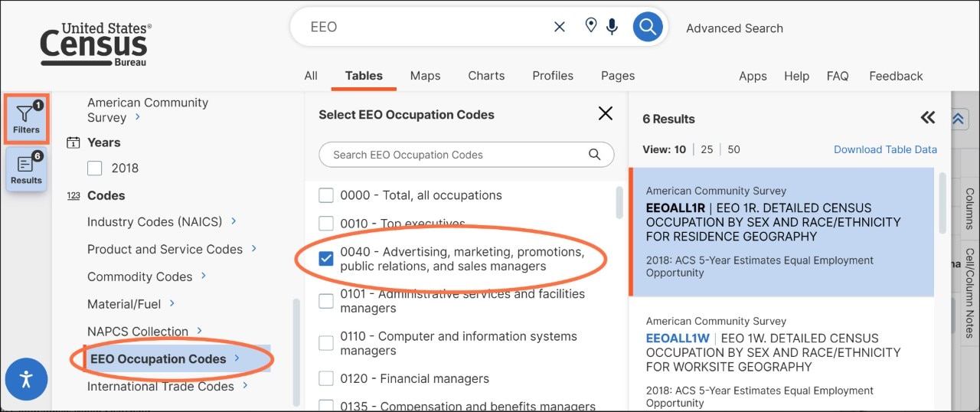Click the 123 icon beside Codes
This screenshot has height=412, width=980.
click(73, 196)
